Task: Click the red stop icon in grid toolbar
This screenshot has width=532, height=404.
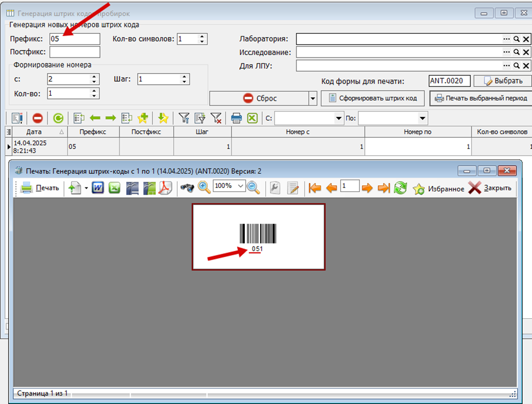Action: (x=38, y=118)
